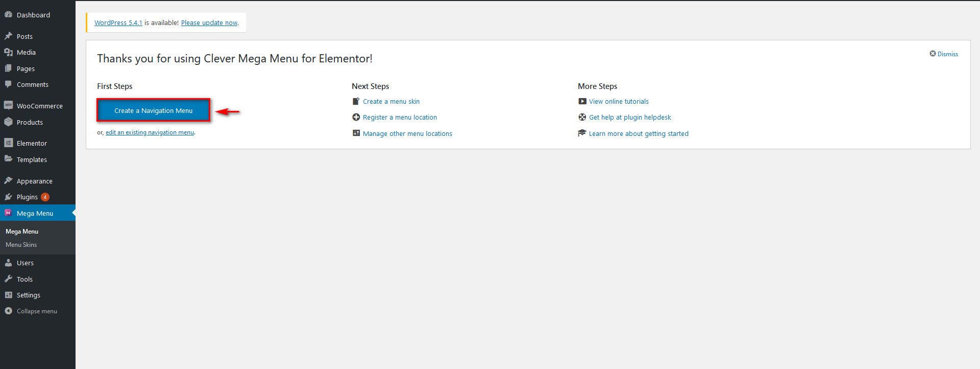The width and height of the screenshot is (980, 369).
Task: Click the getting started graduation cap icon
Action: pyautogui.click(x=582, y=133)
